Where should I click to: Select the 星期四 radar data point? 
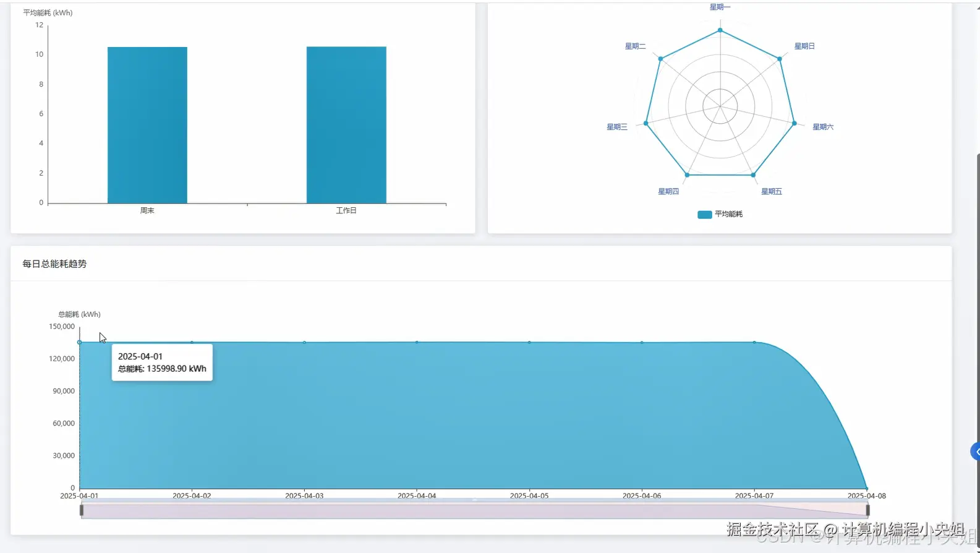coord(688,175)
